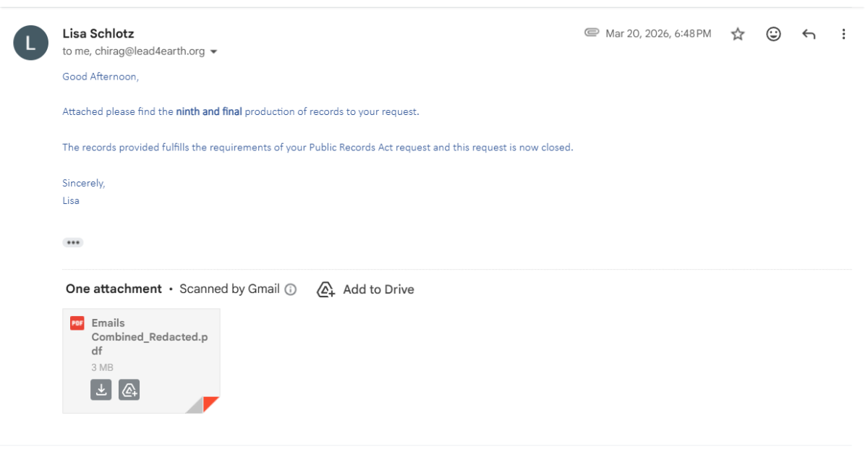This screenshot has height=457, width=868.
Task: Star this email from Lisa Schlotz
Action: click(x=738, y=34)
